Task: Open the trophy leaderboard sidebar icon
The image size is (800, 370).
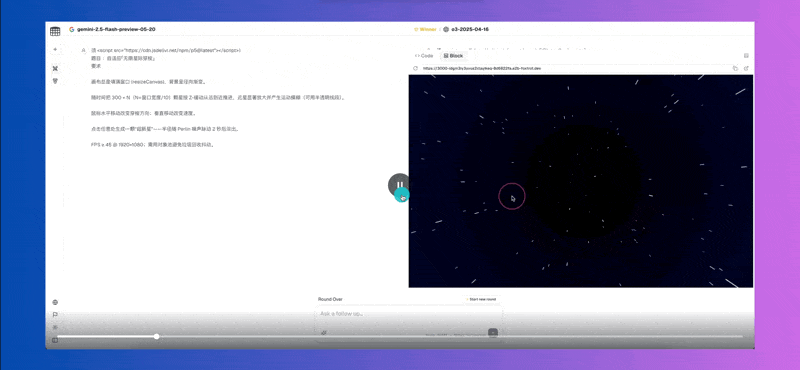Action: click(55, 81)
